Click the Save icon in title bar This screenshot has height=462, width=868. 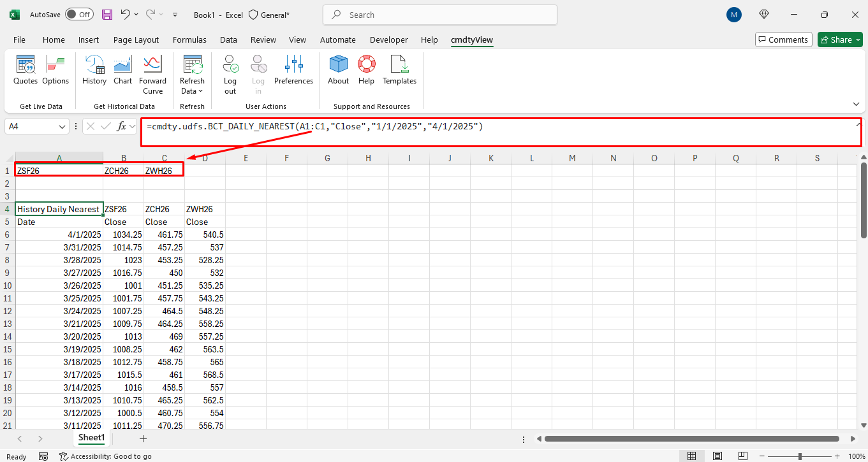tap(107, 15)
